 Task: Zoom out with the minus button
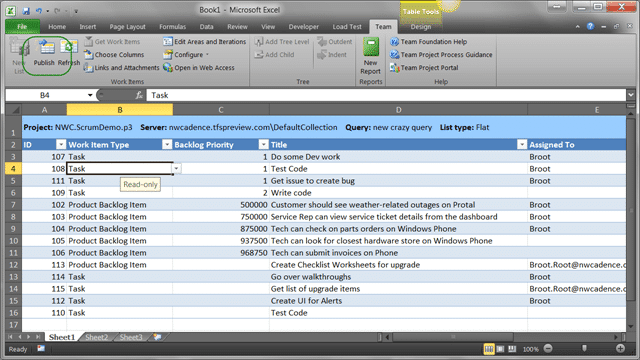point(548,348)
